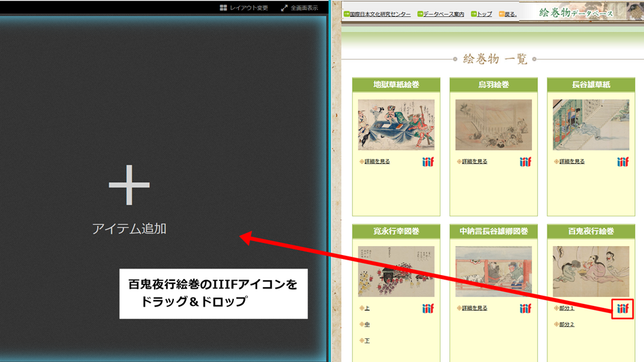Click the orange arrow icon before 戻る
This screenshot has width=644, height=362.
coord(502,14)
